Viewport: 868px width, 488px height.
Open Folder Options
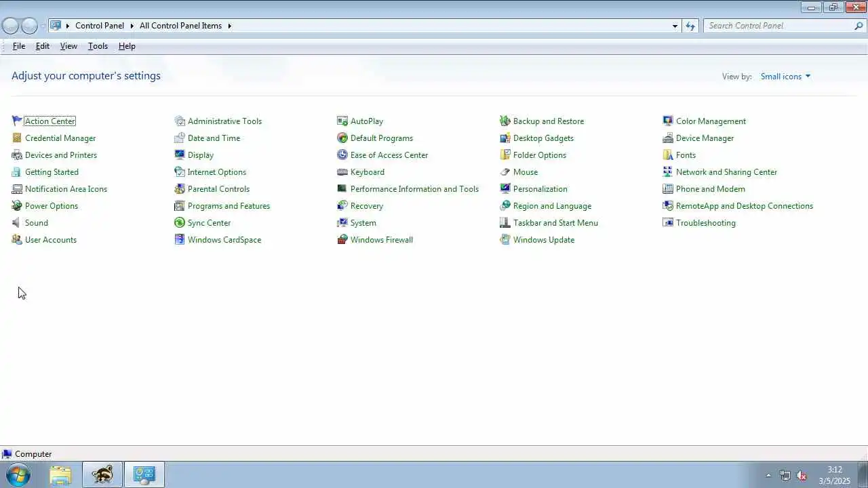[x=540, y=155]
